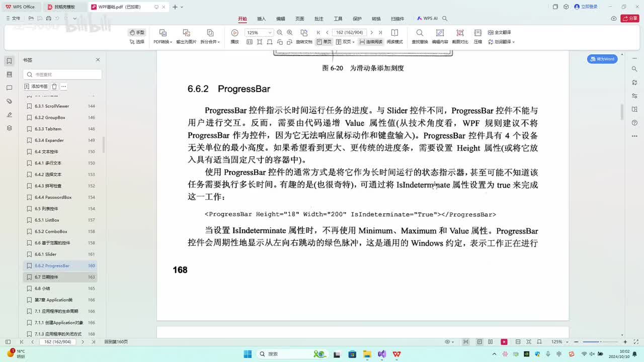
Task: Select the Hand (手型) tool
Action: coord(137,32)
